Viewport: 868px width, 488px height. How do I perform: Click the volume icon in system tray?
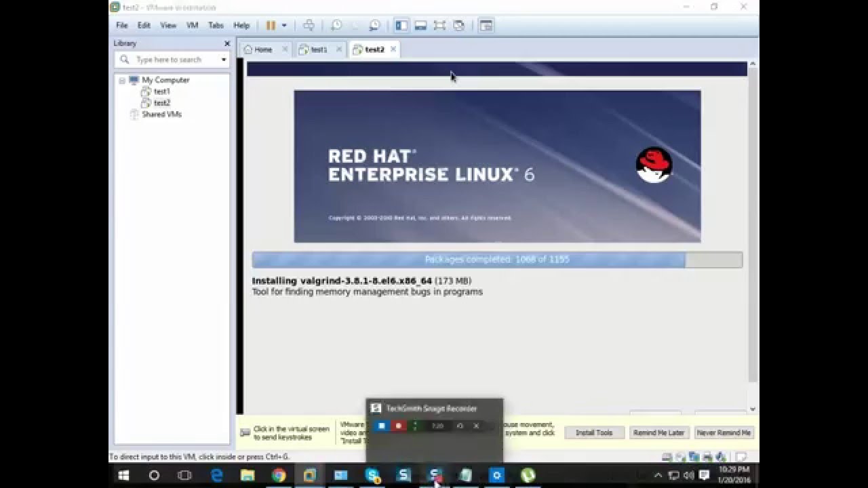[x=689, y=475]
